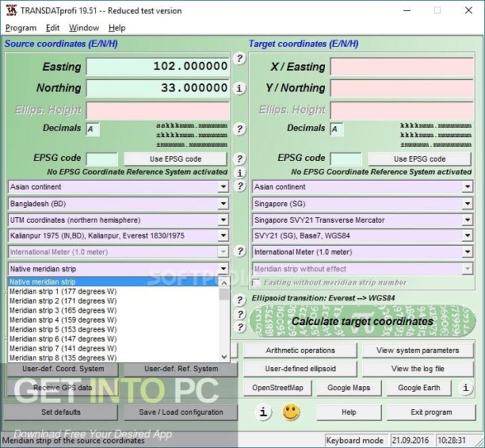Collapse the Native meridian strip combo box

tap(223, 269)
